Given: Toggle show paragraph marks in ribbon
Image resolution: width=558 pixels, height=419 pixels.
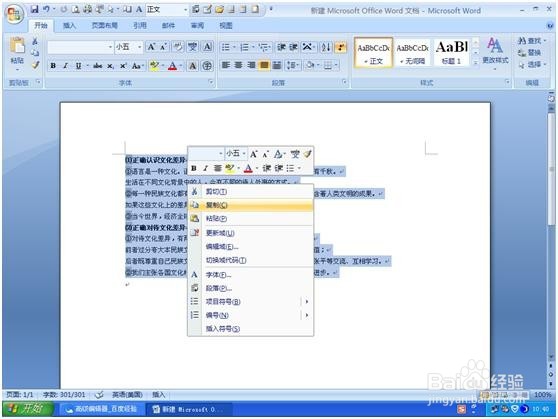Looking at the screenshot, I should (341, 47).
